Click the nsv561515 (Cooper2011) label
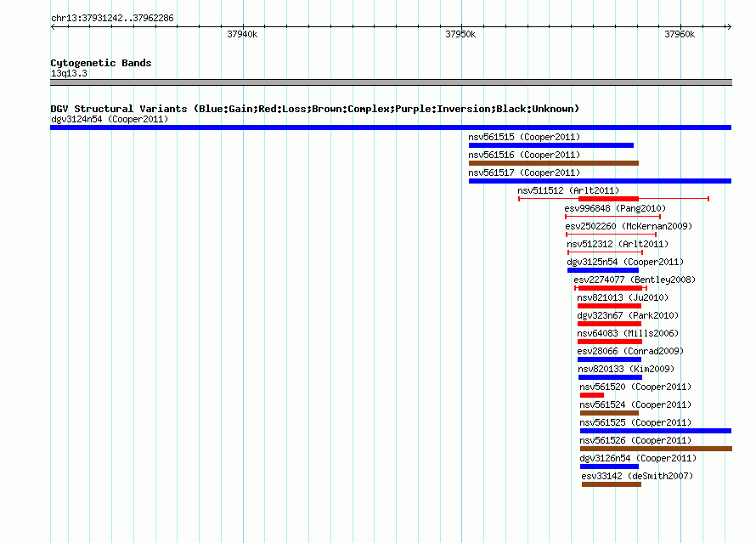756x543 pixels. (524, 137)
